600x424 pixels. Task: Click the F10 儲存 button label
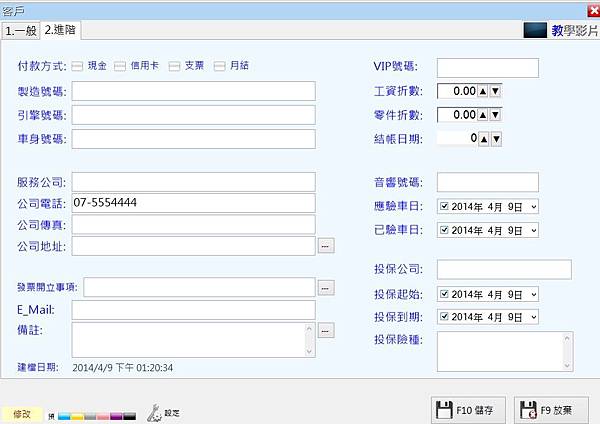474,411
